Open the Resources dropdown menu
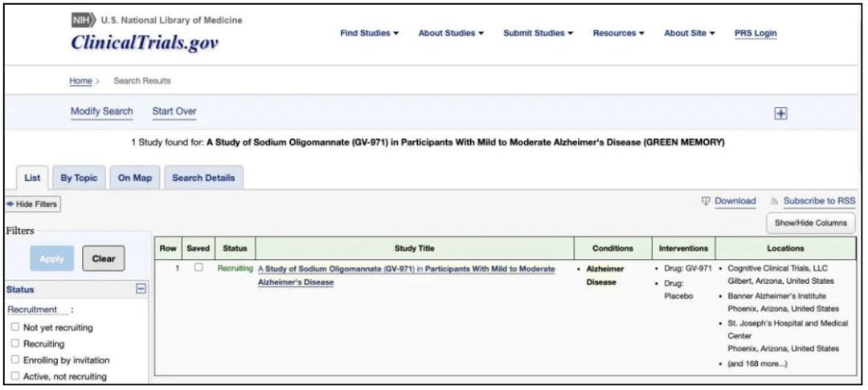 [620, 33]
